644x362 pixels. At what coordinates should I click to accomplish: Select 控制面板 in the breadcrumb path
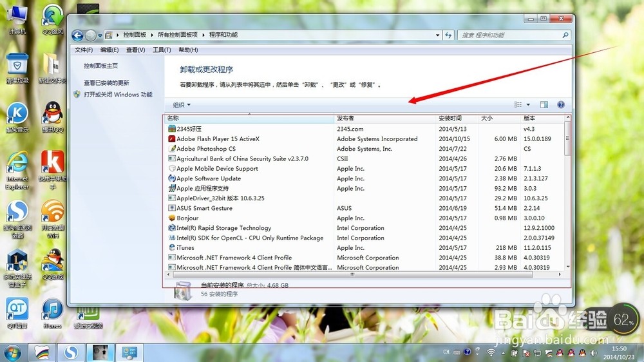(x=135, y=35)
